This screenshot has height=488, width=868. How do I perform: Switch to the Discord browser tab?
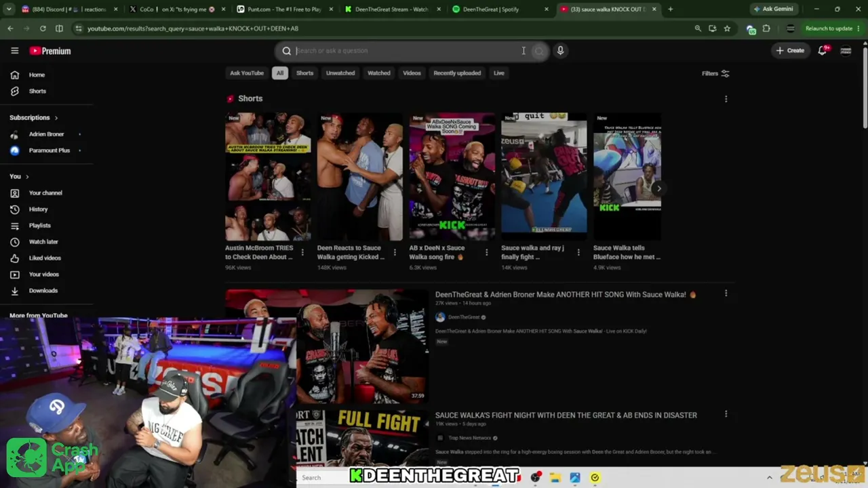[x=68, y=9]
